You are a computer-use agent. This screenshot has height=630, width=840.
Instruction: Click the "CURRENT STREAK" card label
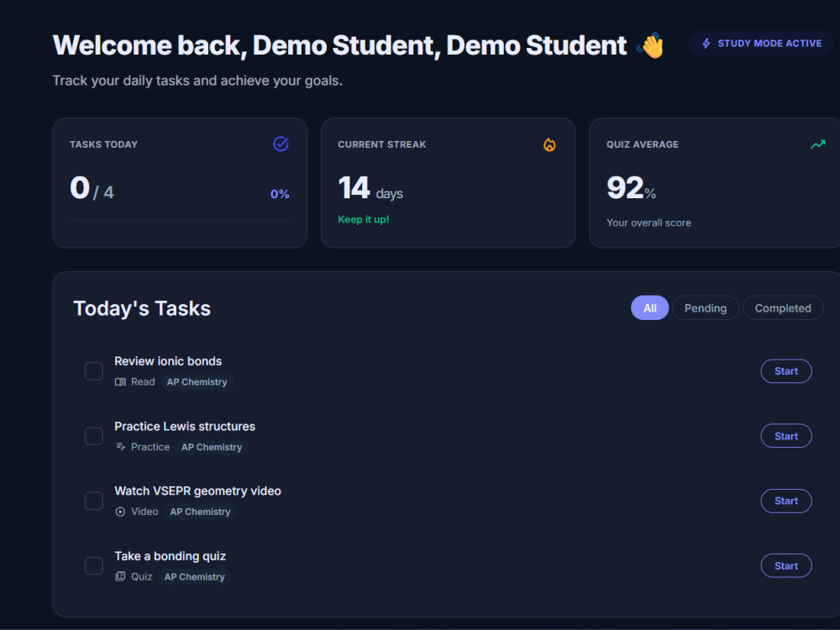[382, 144]
